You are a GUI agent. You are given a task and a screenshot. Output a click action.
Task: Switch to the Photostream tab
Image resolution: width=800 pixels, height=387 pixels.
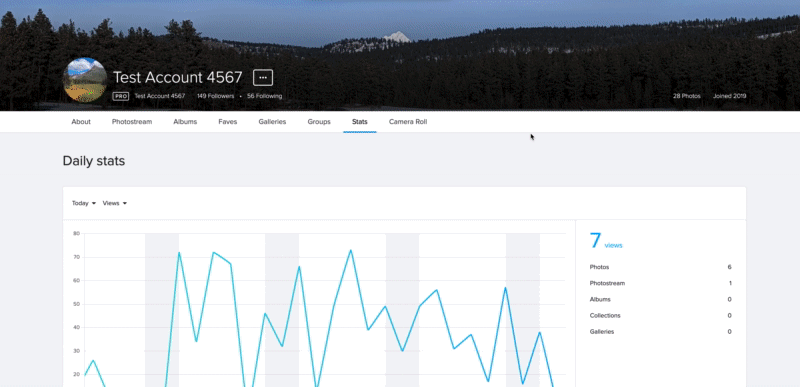[132, 122]
